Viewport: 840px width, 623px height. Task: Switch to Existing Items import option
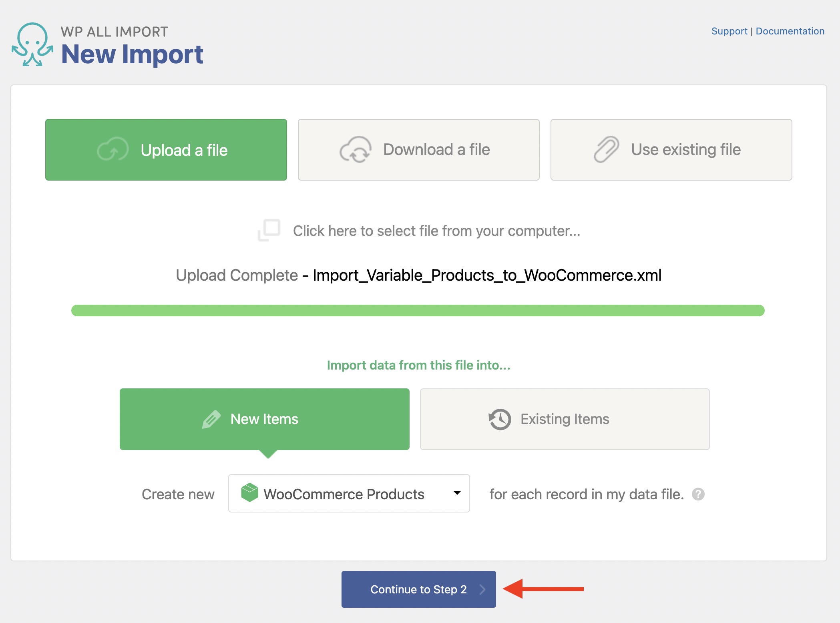click(565, 419)
